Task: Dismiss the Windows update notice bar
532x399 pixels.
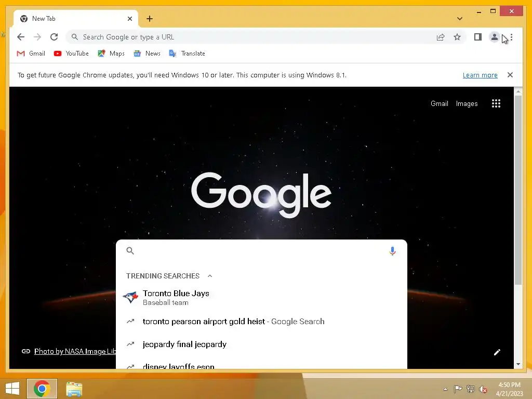Action: pyautogui.click(x=510, y=75)
